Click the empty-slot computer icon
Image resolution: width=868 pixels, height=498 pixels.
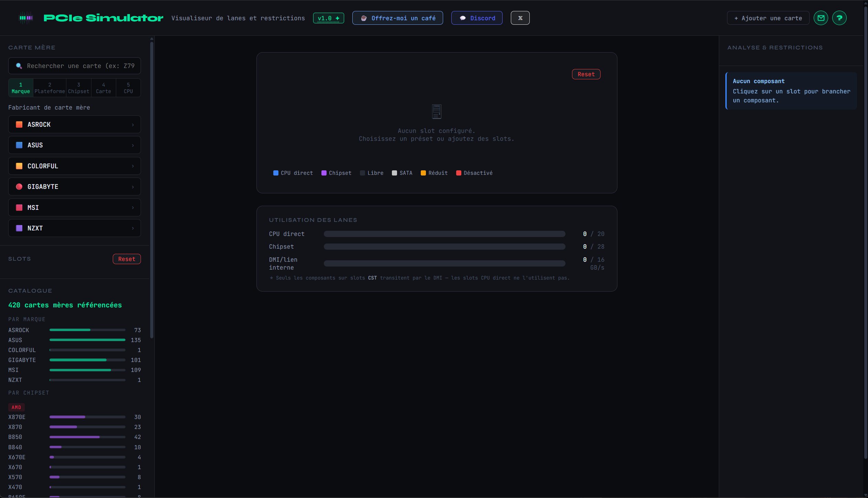[x=437, y=112]
